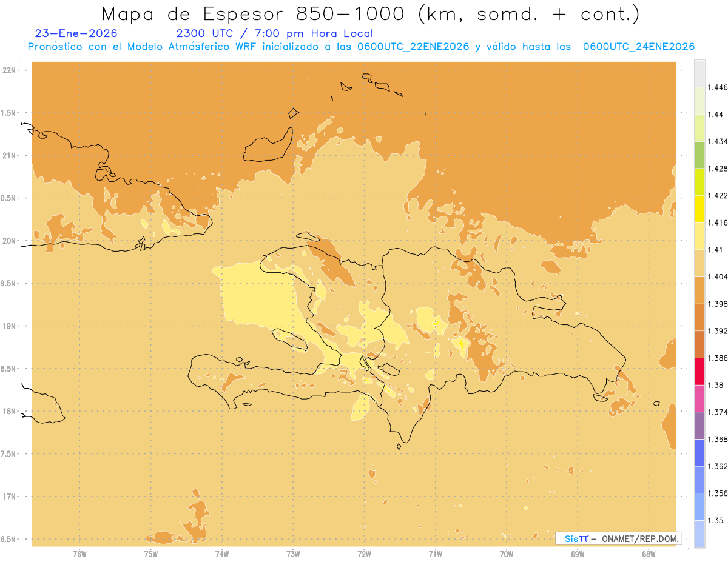Click the "1.44" colorbar value
The image size is (728, 562).
tap(716, 114)
